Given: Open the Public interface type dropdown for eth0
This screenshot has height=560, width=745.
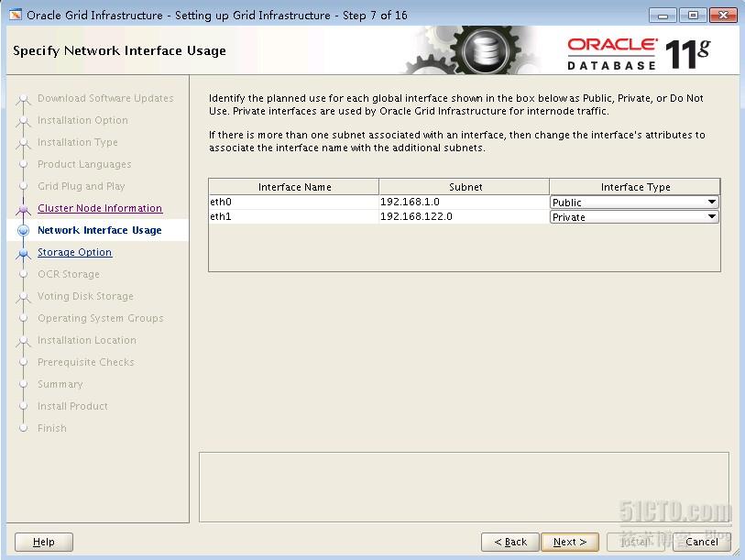Looking at the screenshot, I should click(634, 202).
